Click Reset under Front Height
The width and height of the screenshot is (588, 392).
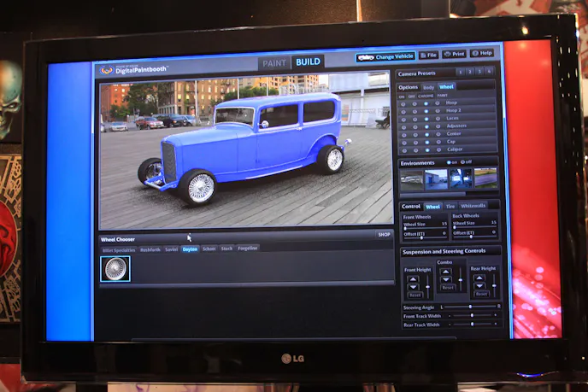(x=414, y=294)
